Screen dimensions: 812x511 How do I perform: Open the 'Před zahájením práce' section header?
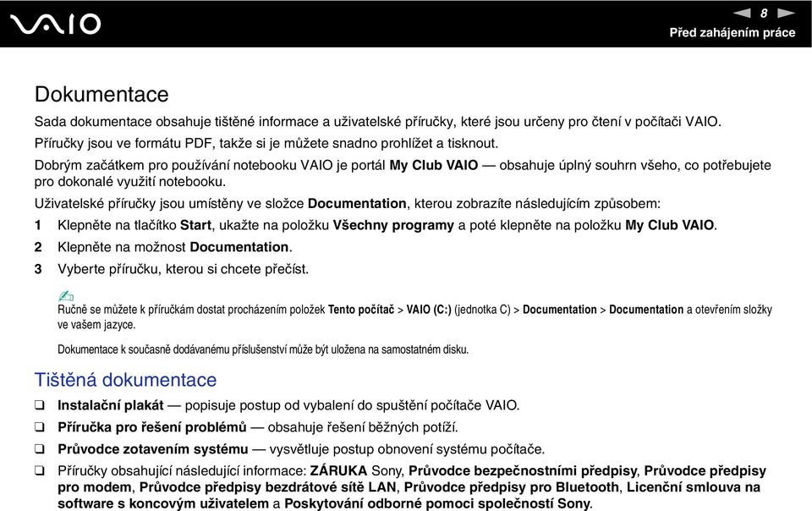click(x=732, y=33)
